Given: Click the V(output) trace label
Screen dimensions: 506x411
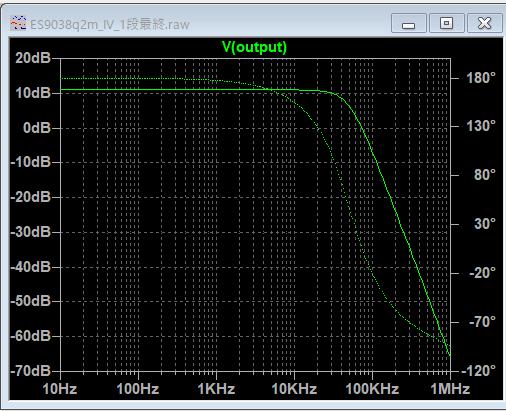Looking at the screenshot, I should coord(254,47).
